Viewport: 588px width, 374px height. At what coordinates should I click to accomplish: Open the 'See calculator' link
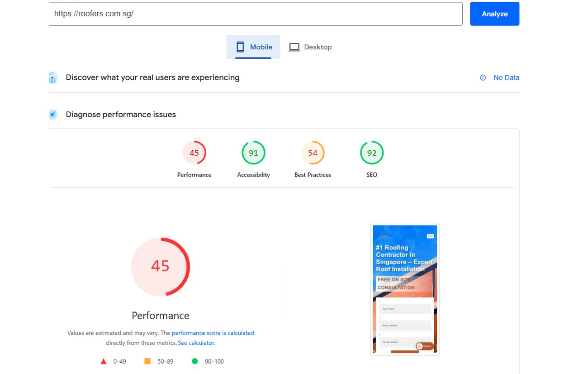tap(196, 343)
